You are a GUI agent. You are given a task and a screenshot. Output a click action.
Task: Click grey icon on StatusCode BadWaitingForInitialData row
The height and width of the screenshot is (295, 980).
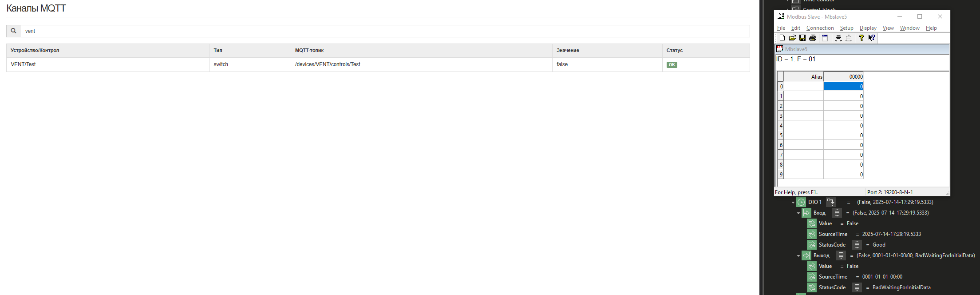tap(857, 287)
